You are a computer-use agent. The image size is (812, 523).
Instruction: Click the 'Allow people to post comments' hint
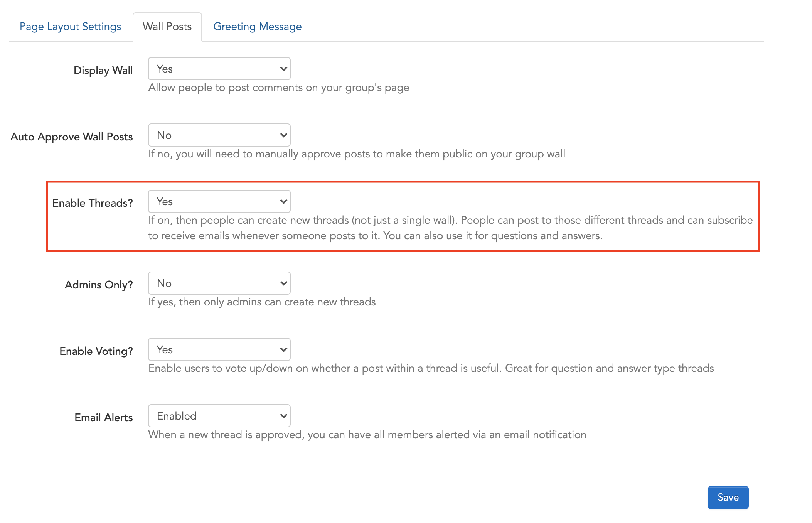[x=279, y=88]
